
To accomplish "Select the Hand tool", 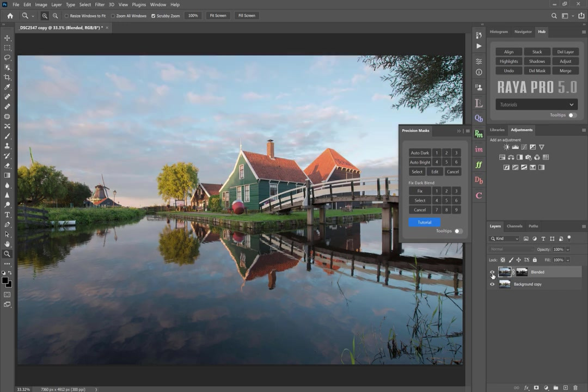I will click(x=7, y=244).
